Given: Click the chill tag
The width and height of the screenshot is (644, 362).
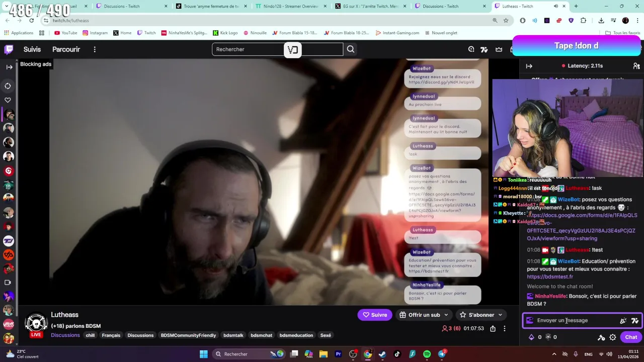Looking at the screenshot, I should point(90,335).
